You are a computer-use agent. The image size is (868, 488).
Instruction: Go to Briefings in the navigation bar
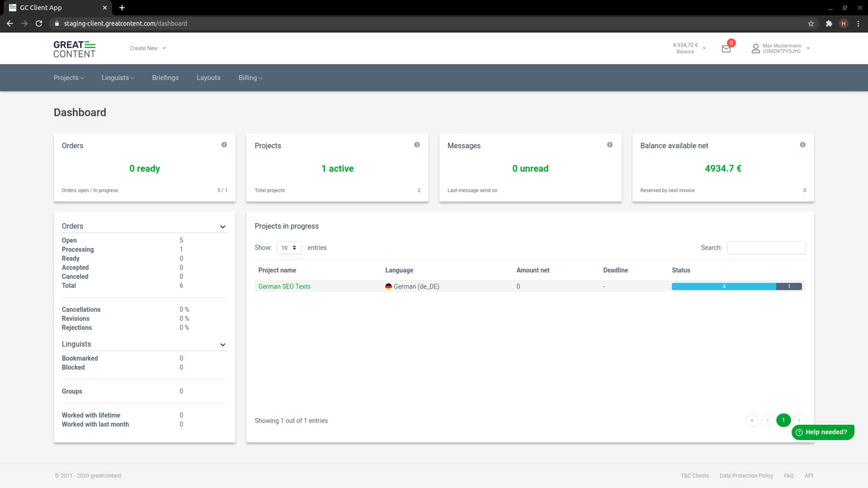(165, 78)
